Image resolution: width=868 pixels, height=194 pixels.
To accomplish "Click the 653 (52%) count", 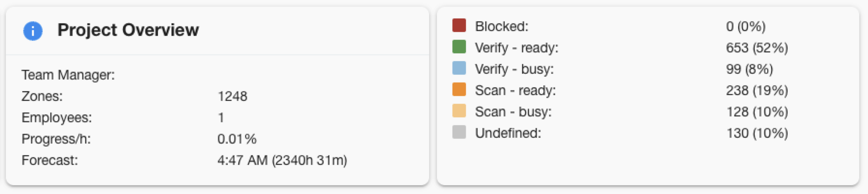I will (757, 48).
